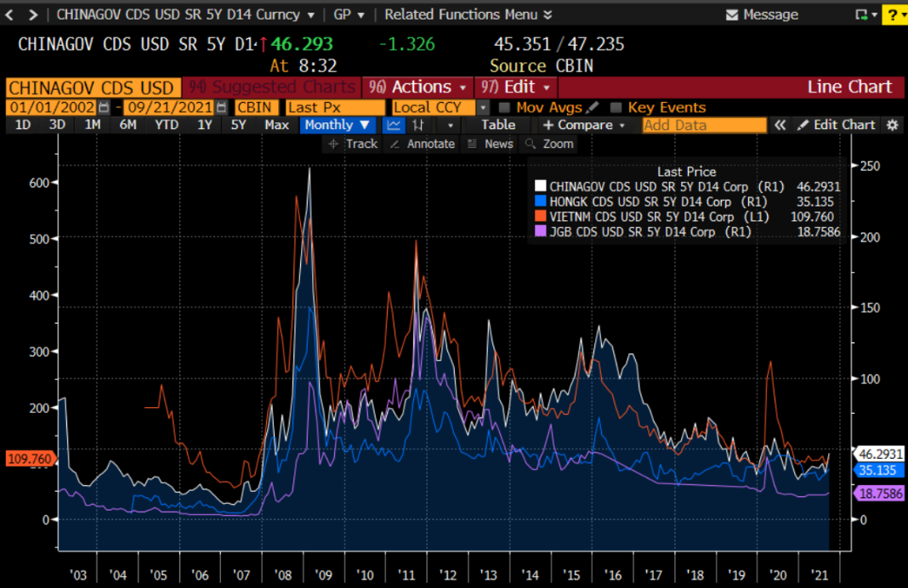Click the candlestick chart type icon
Screen dimensions: 908x588
[418, 125]
